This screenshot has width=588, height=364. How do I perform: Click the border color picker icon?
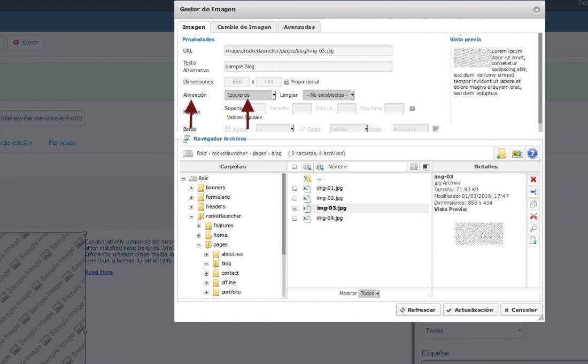[x=435, y=129]
